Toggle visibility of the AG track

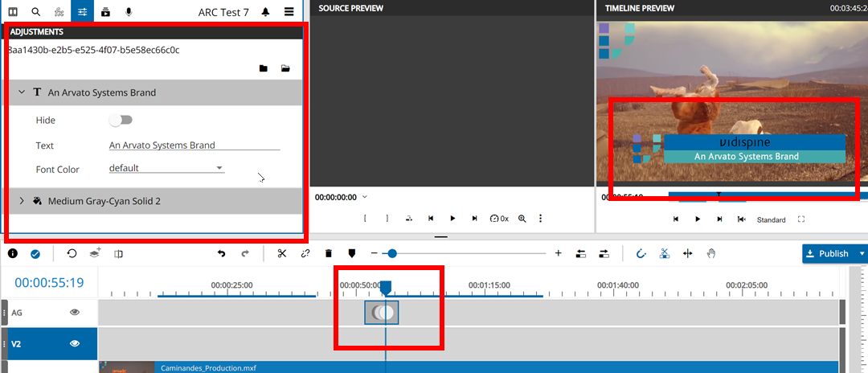(x=75, y=312)
